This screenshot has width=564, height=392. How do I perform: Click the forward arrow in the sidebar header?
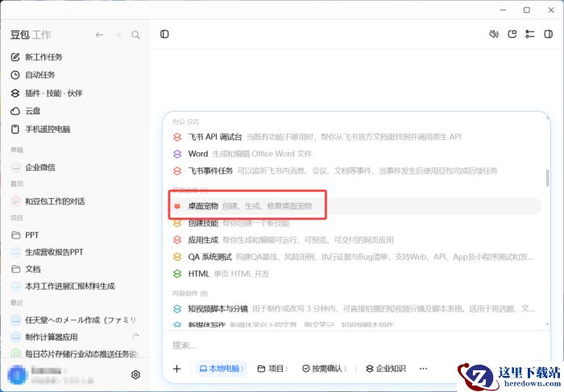(x=118, y=35)
